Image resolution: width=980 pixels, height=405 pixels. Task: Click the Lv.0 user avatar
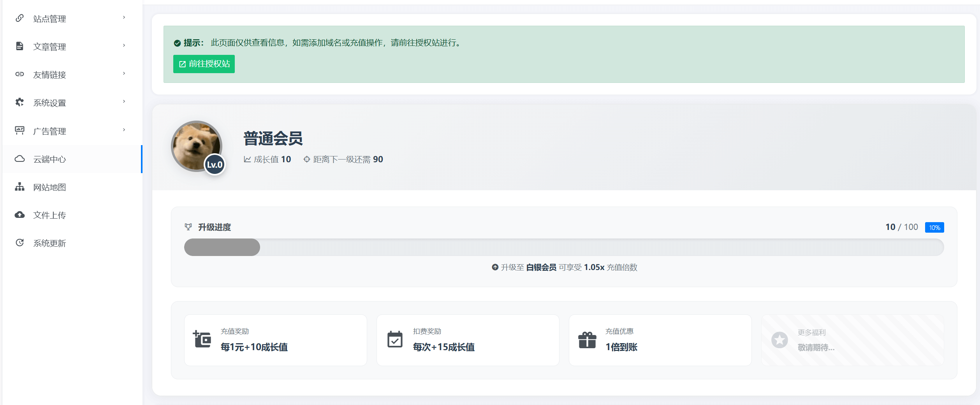click(x=196, y=146)
